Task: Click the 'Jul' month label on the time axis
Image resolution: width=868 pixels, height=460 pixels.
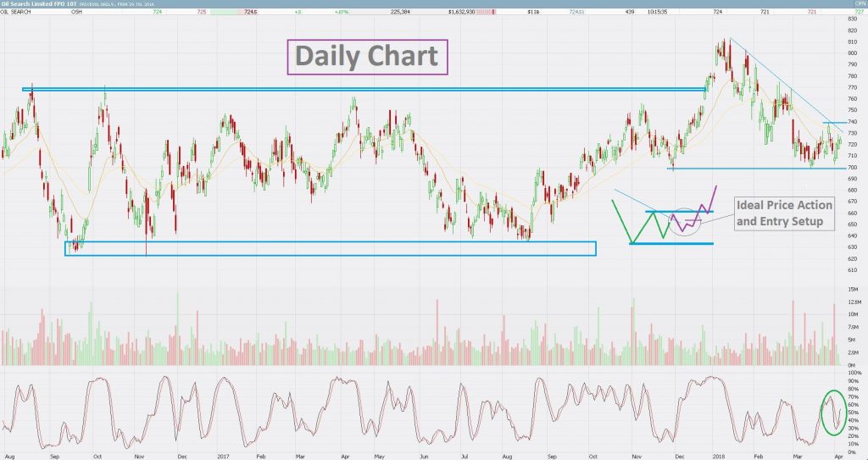Action: (465, 457)
